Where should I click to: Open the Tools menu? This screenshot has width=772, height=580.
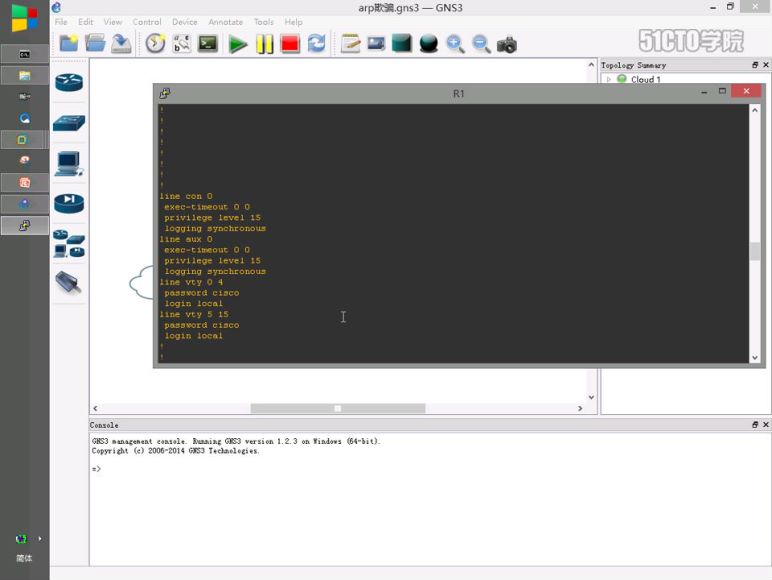(263, 22)
